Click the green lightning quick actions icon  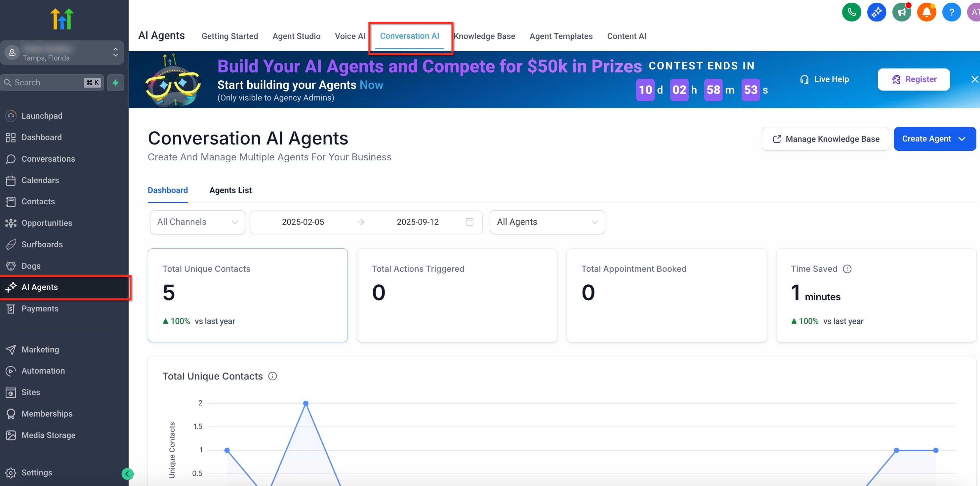(x=116, y=83)
